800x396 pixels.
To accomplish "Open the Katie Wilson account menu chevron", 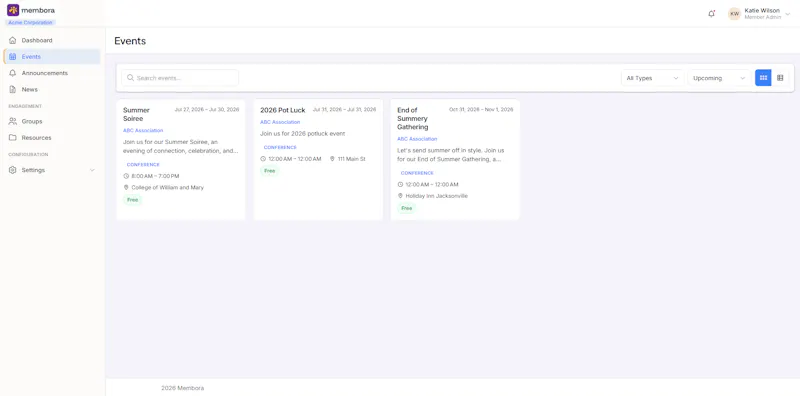I will (x=788, y=14).
